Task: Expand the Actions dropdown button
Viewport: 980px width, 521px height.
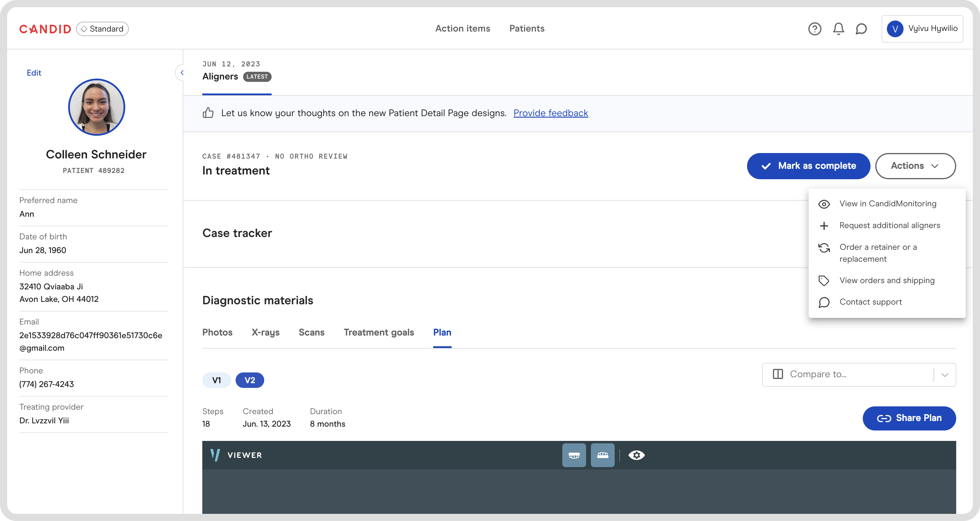Action: click(915, 166)
